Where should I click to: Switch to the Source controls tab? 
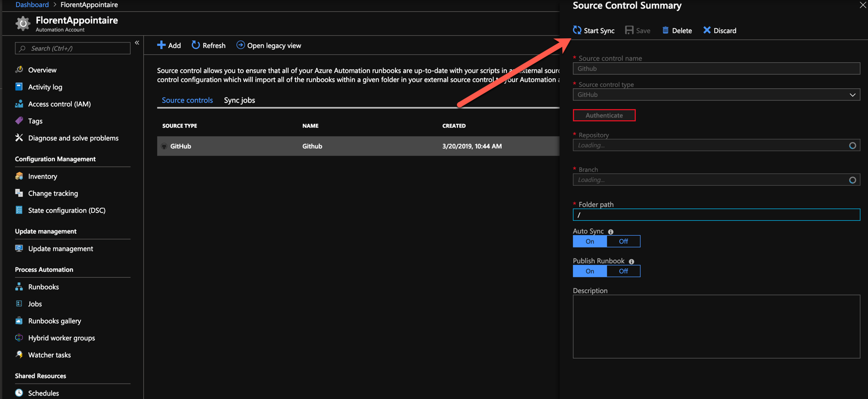pos(187,100)
